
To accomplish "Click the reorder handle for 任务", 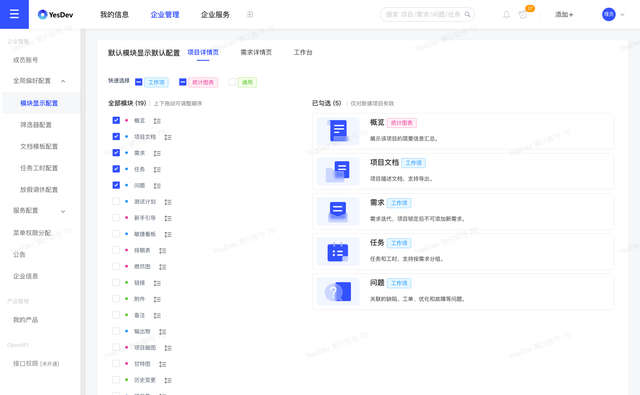I will click(157, 170).
